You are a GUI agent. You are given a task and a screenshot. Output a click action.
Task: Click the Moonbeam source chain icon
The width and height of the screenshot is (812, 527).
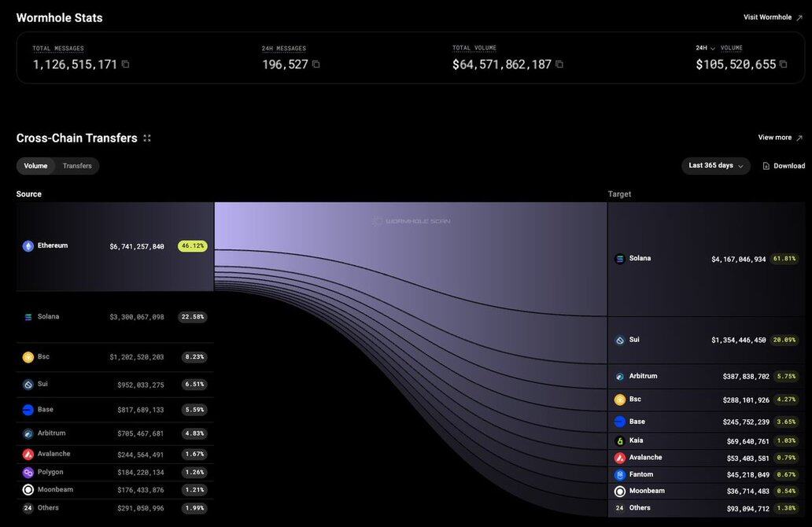(28, 490)
